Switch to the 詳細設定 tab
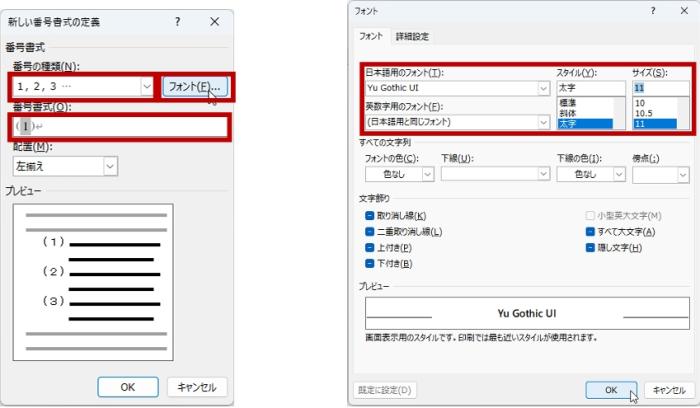The width and height of the screenshot is (700, 408). (412, 37)
